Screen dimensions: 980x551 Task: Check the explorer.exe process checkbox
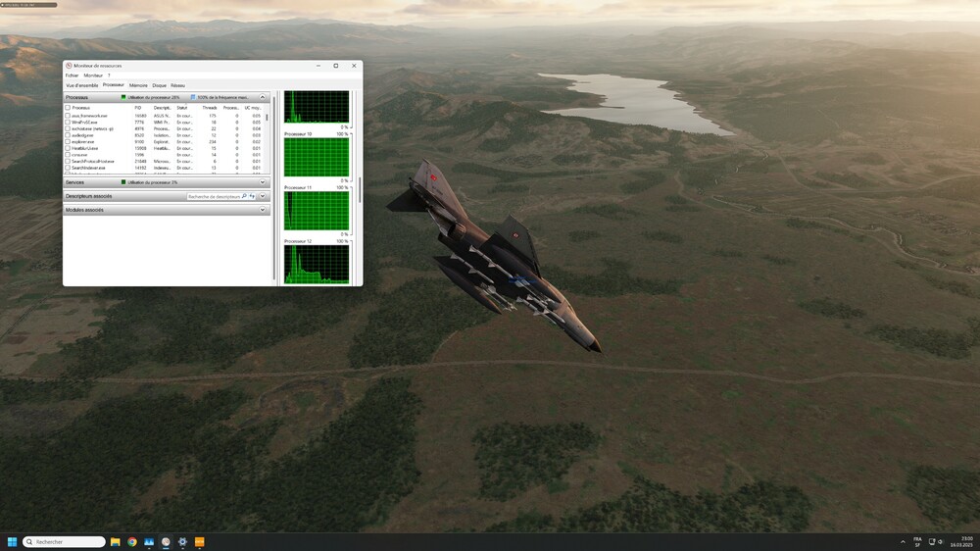[x=68, y=142]
